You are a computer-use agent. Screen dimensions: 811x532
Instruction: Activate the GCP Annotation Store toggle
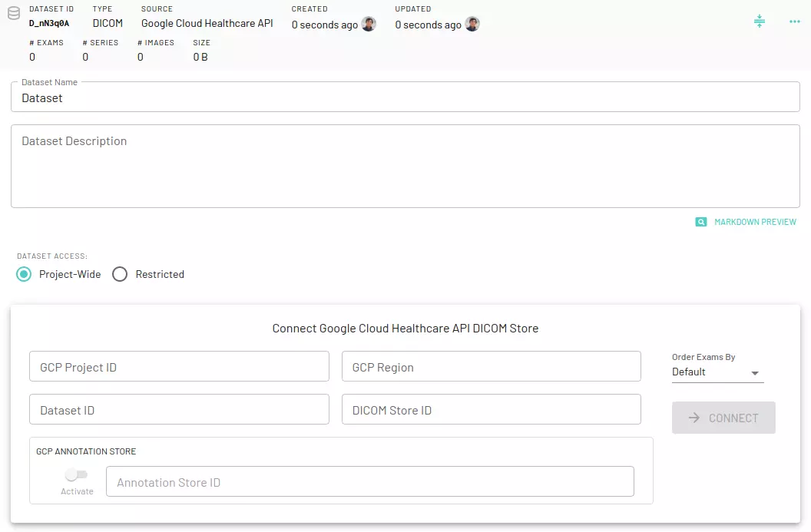point(77,476)
